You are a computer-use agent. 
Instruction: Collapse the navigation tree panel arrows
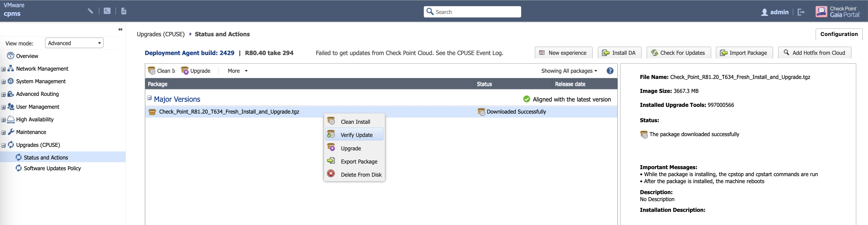tap(120, 29)
